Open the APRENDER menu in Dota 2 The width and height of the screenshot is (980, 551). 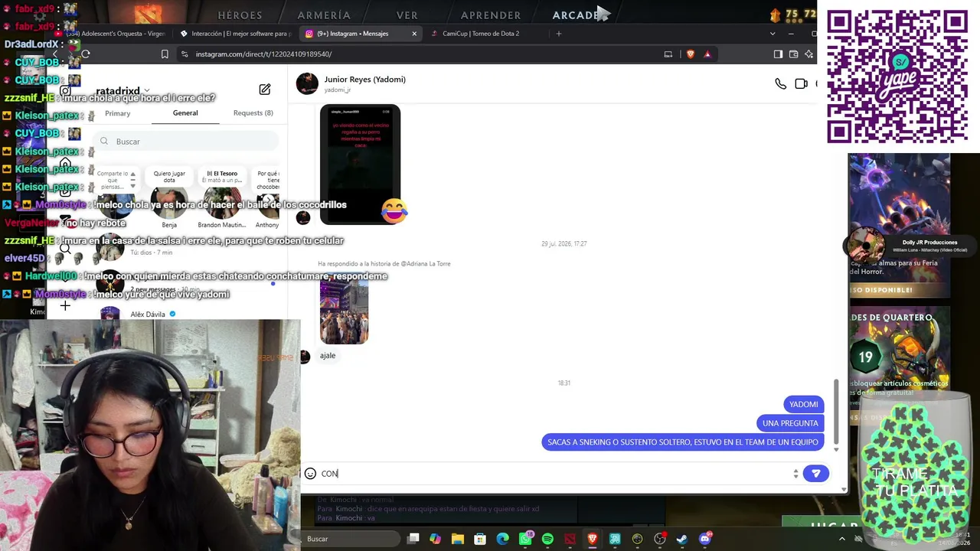click(x=491, y=15)
